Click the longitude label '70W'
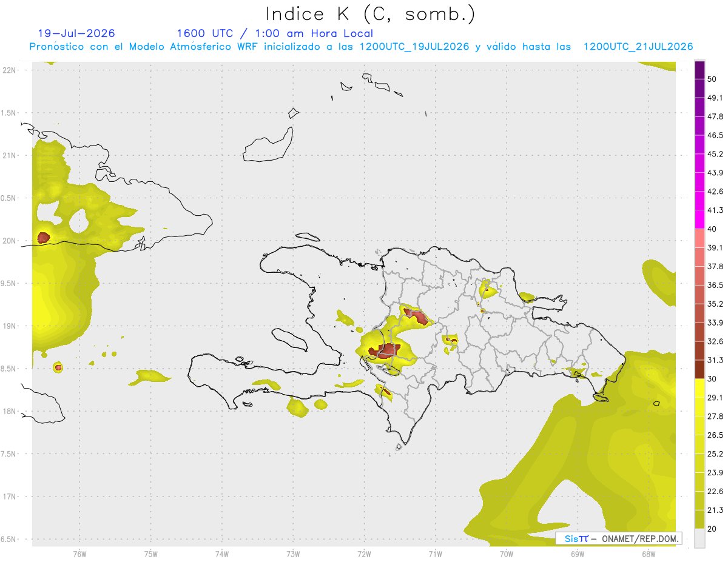728x562 pixels. [x=507, y=554]
